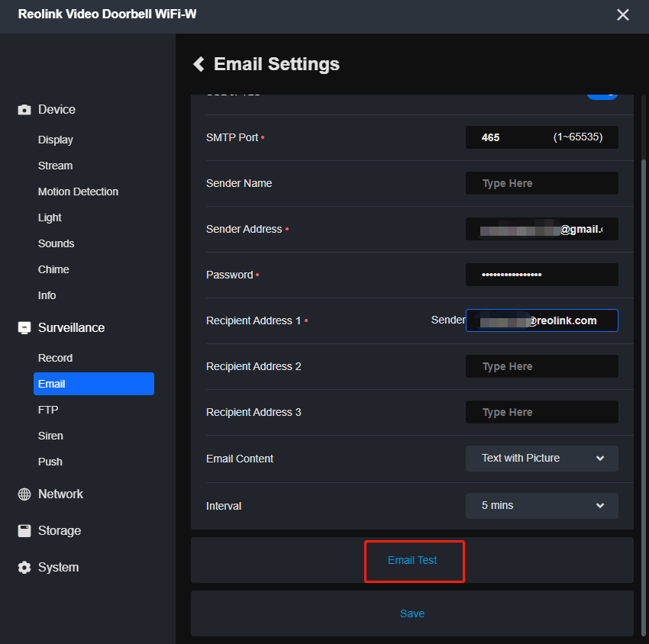Select the Email menu item

pos(94,384)
